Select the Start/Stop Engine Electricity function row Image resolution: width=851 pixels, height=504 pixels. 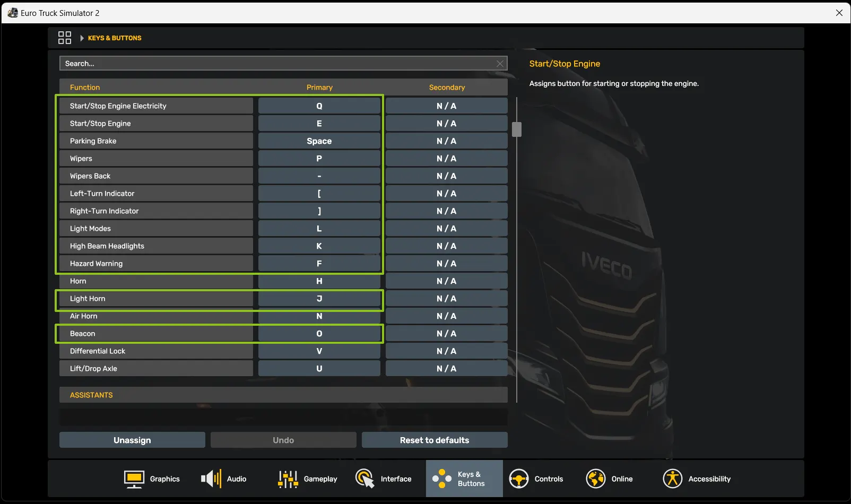[x=156, y=106]
